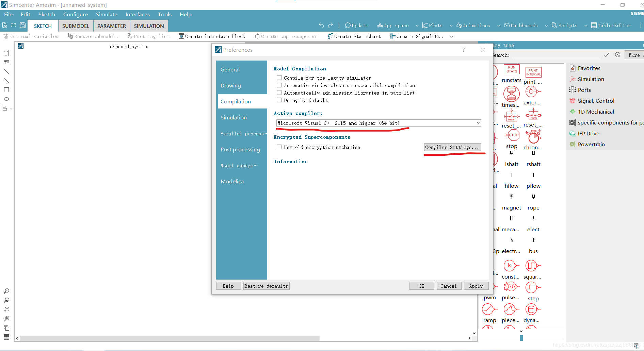Click the Open file folder icon
This screenshot has height=351, width=644.
click(14, 26)
